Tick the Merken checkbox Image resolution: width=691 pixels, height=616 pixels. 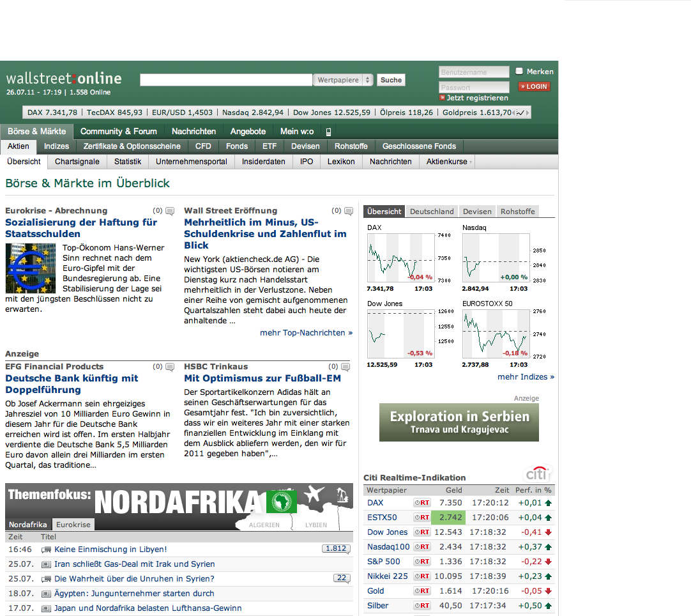tap(519, 71)
